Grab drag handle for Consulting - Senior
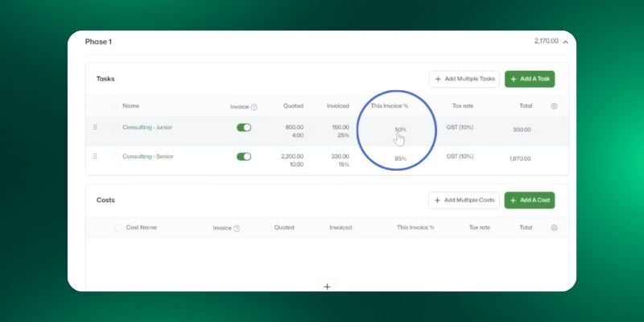 click(x=95, y=156)
